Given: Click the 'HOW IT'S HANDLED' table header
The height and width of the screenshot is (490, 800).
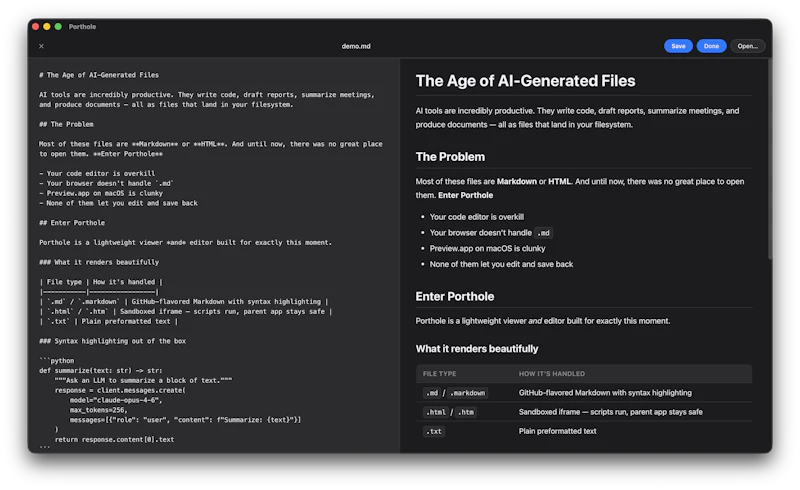Looking at the screenshot, I should (x=552, y=374).
